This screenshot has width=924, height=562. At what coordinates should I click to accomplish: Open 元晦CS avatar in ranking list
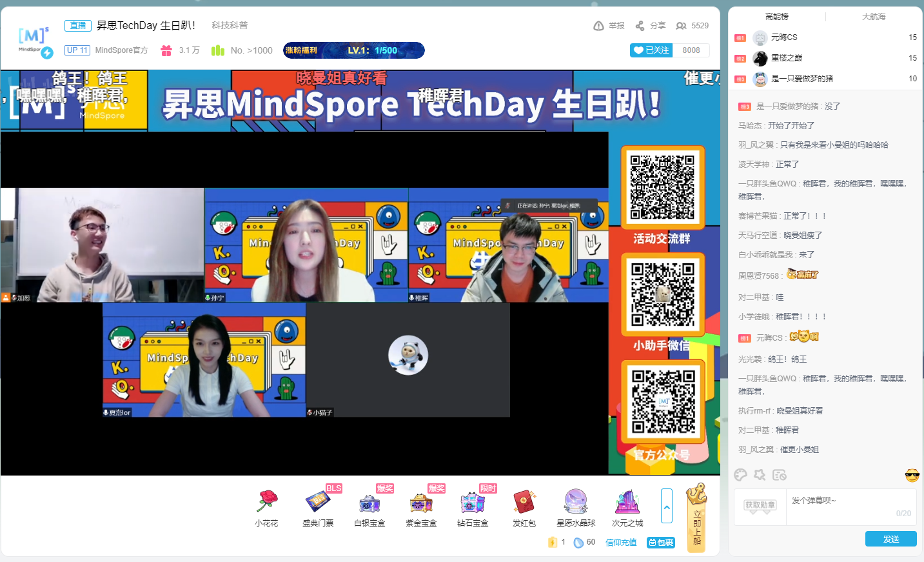(x=760, y=37)
